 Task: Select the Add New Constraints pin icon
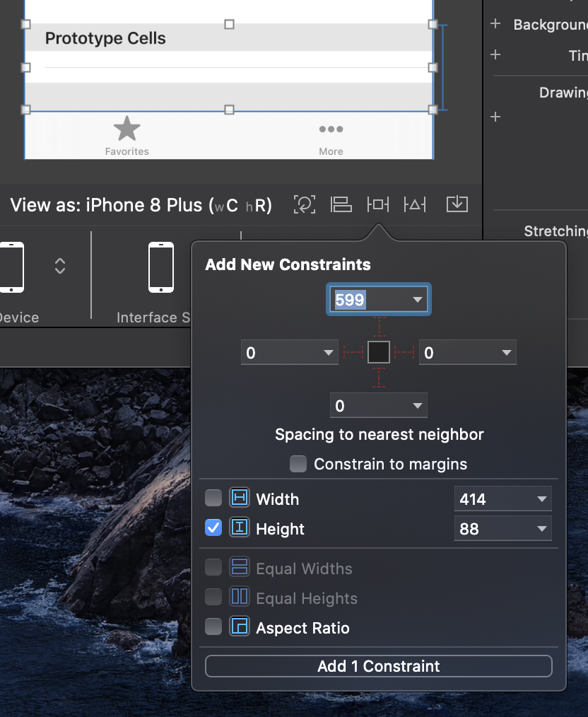click(378, 204)
